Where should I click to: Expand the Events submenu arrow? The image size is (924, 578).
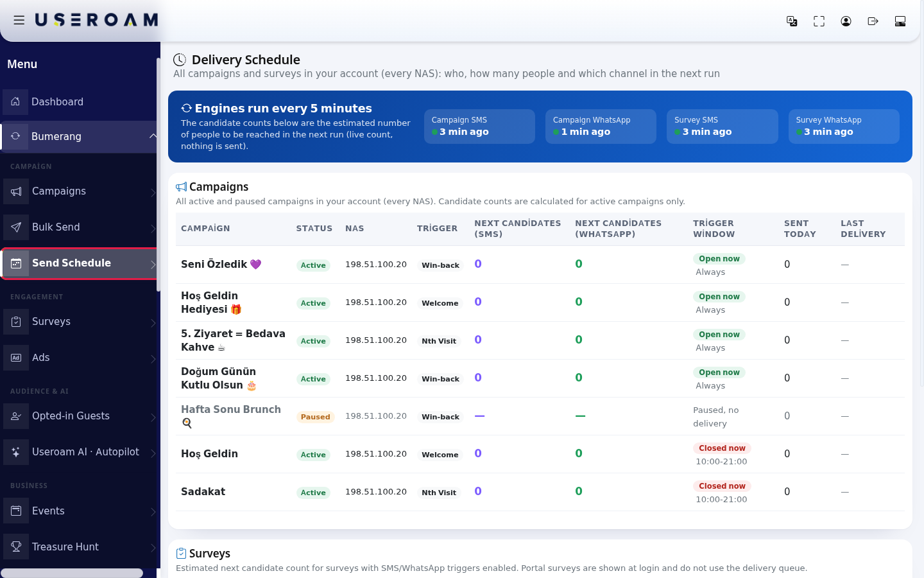(153, 512)
